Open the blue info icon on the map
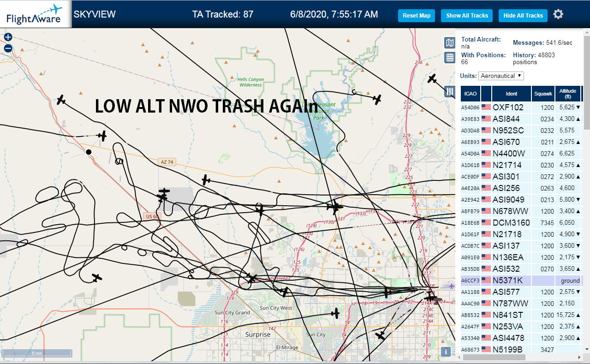Viewport: 590px width, 364px height. 446,352
